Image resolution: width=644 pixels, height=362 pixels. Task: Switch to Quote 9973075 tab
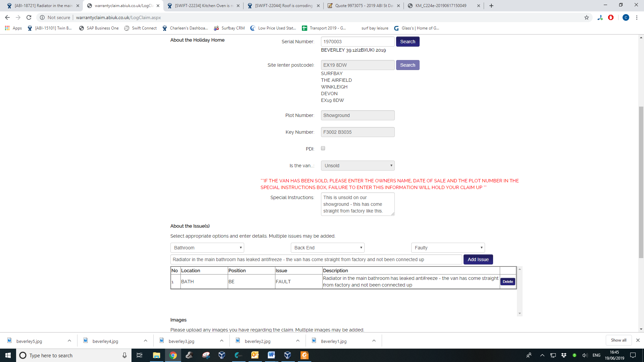pyautogui.click(x=364, y=6)
